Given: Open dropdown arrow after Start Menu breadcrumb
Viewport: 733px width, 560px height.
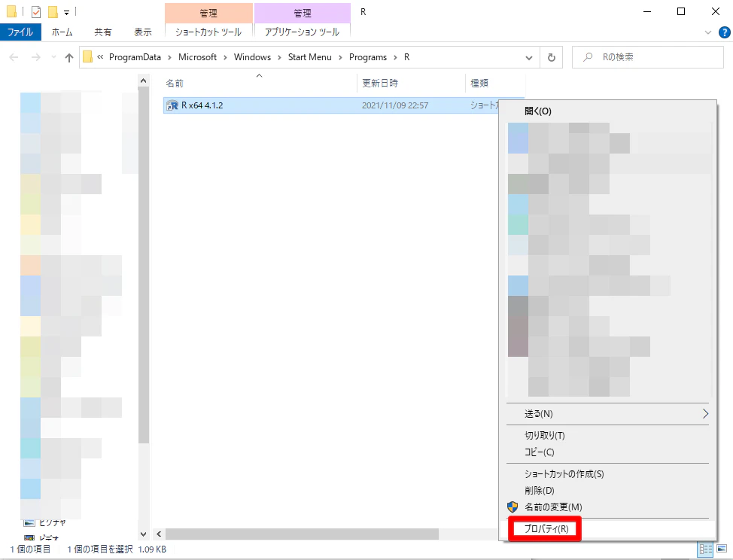Looking at the screenshot, I should 340,57.
